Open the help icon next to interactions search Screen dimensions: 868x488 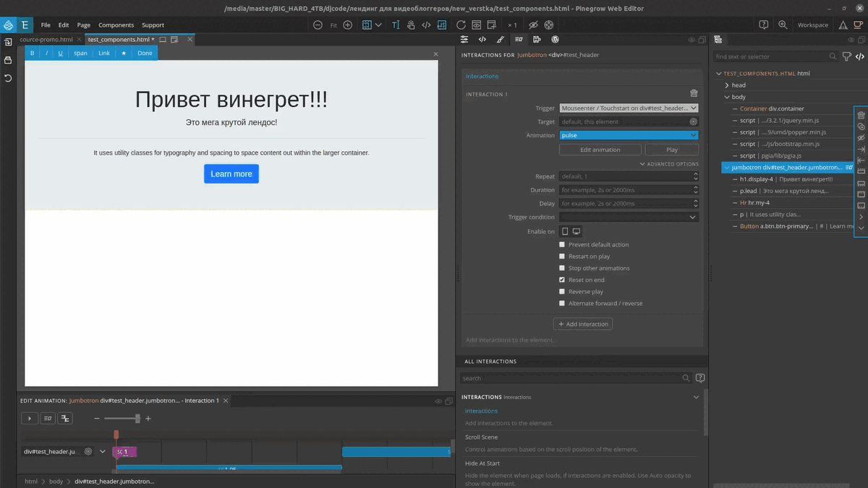(700, 378)
